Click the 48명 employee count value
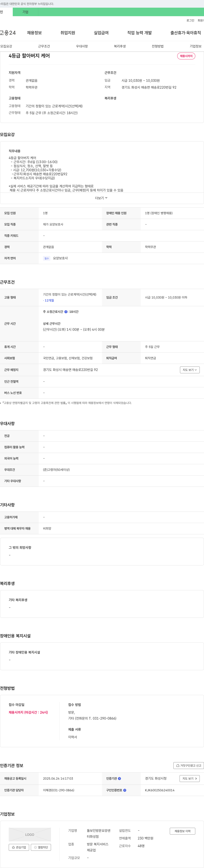This screenshot has height=868, width=204. click(141, 846)
